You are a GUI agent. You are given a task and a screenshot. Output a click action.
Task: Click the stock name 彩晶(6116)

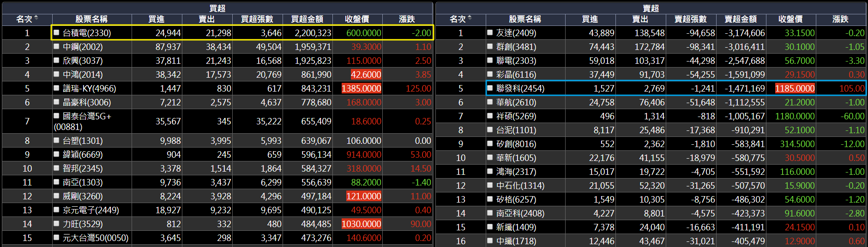pos(516,74)
